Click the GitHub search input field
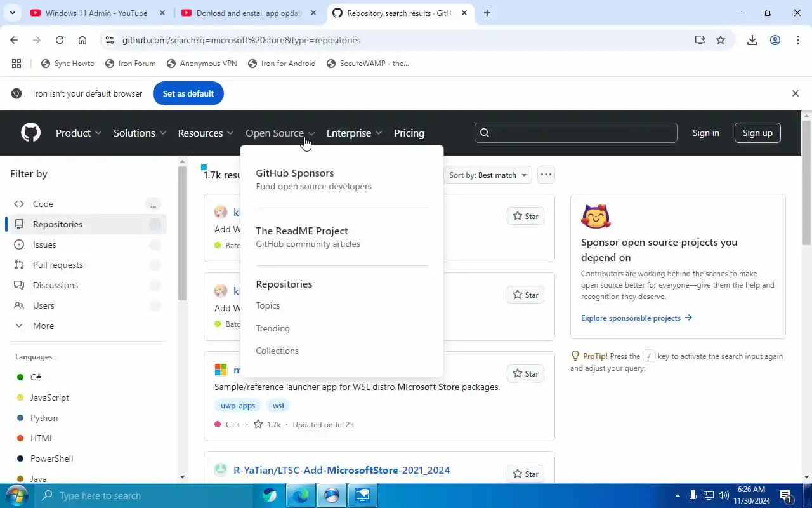Viewport: 812px width, 508px height. pyautogui.click(x=576, y=133)
